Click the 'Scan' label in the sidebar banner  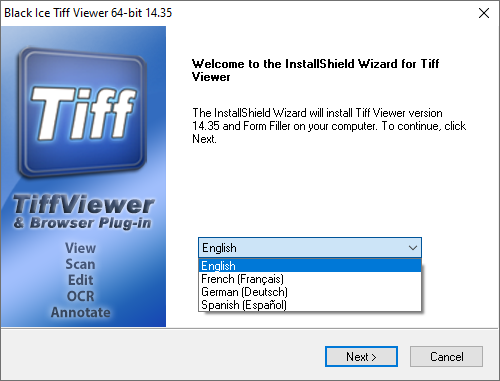coord(80,264)
